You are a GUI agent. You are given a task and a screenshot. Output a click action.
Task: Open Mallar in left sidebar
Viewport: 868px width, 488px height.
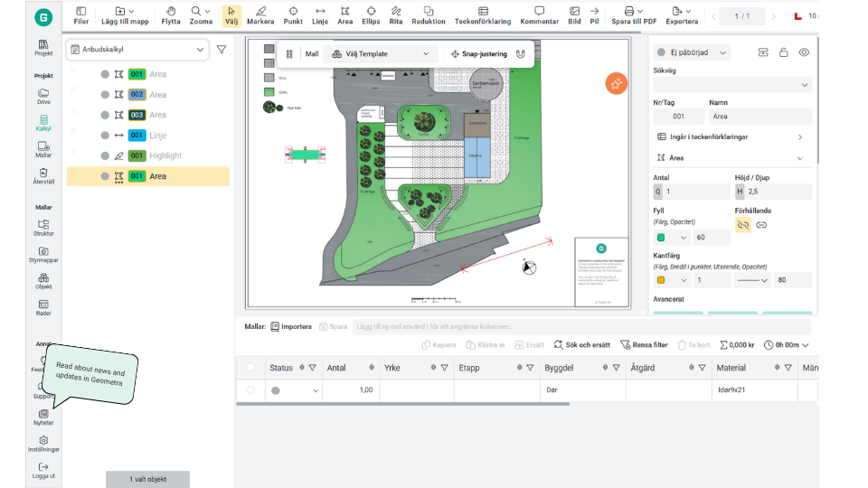[x=43, y=149]
